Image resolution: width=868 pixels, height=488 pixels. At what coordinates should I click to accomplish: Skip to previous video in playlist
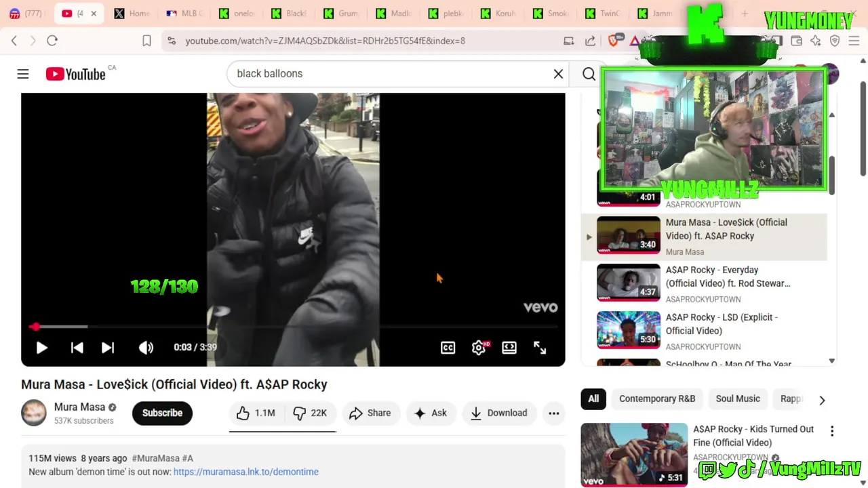tap(77, 348)
